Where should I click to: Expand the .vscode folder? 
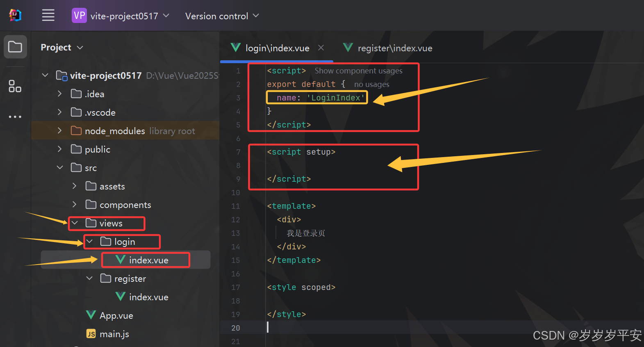click(x=60, y=112)
